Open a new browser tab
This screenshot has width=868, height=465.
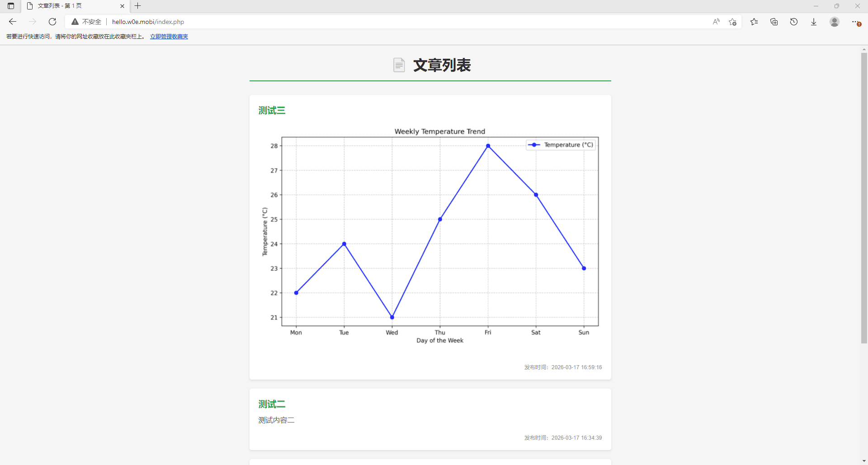coord(138,6)
